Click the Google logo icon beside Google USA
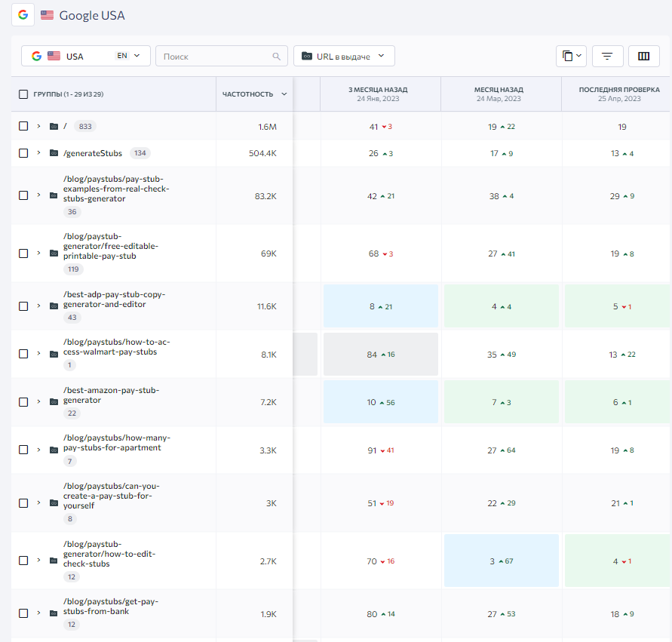The width and height of the screenshot is (672, 642). 23,15
